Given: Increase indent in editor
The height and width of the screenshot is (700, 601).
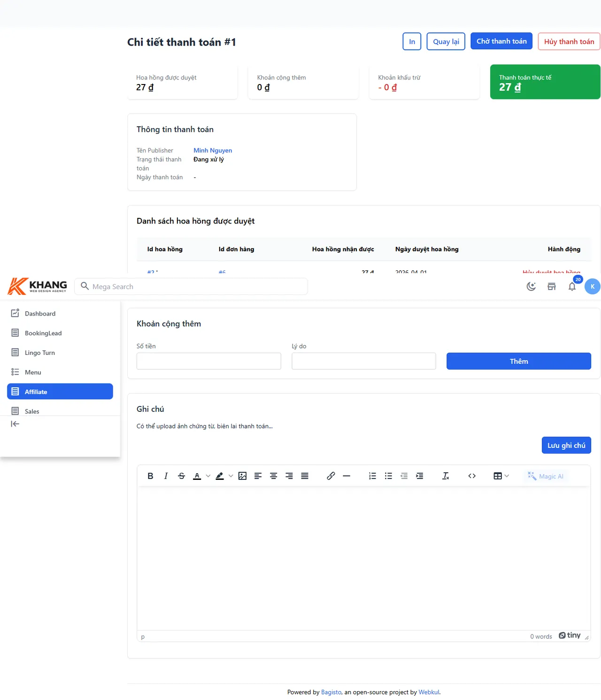Looking at the screenshot, I should coord(420,476).
